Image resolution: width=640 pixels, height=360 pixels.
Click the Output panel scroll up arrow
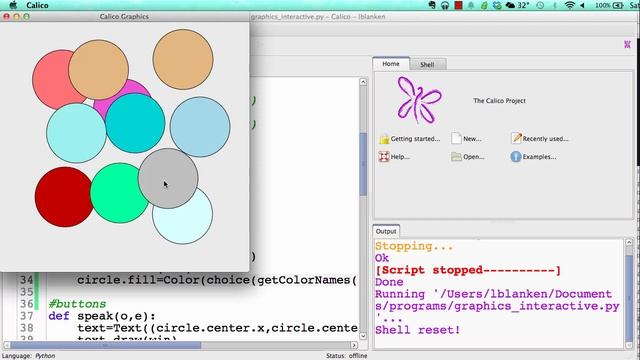629,243
